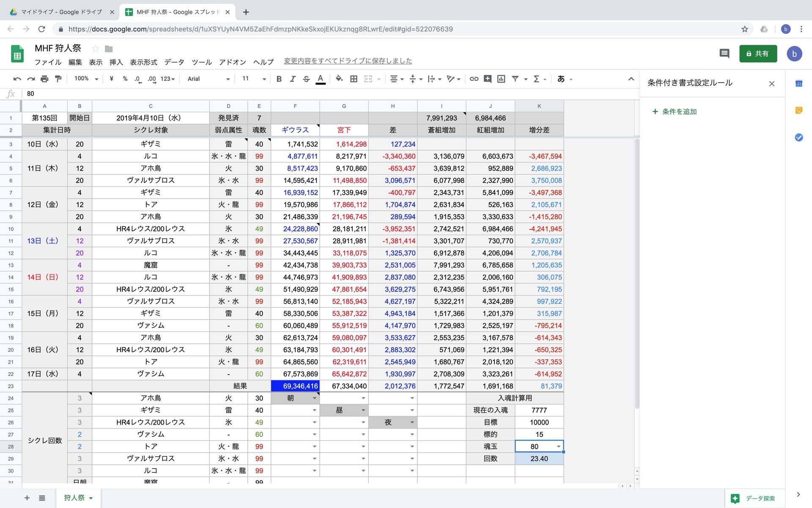Image resolution: width=812 pixels, height=508 pixels.
Task: Open text wrapping dropdown
Action: point(435,79)
